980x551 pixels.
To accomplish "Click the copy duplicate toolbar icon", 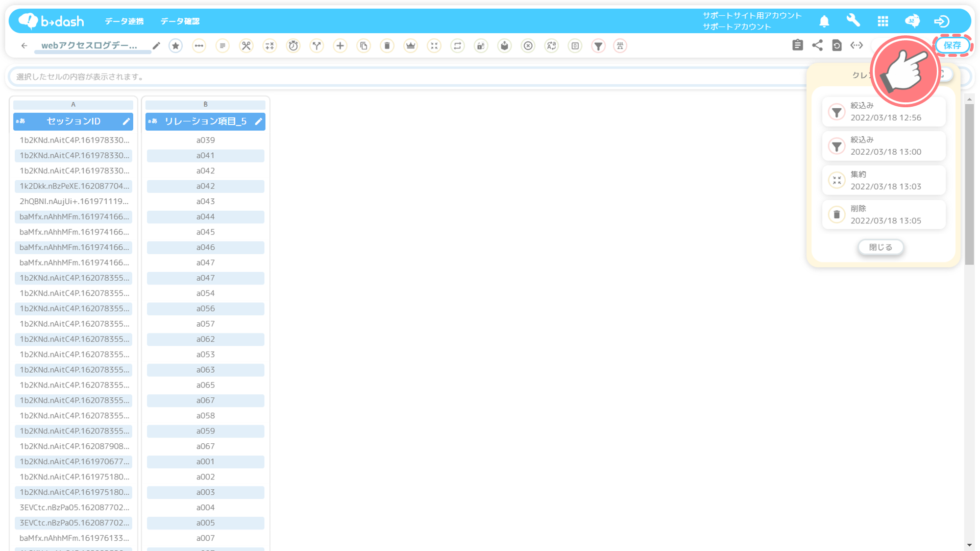I will [x=364, y=46].
